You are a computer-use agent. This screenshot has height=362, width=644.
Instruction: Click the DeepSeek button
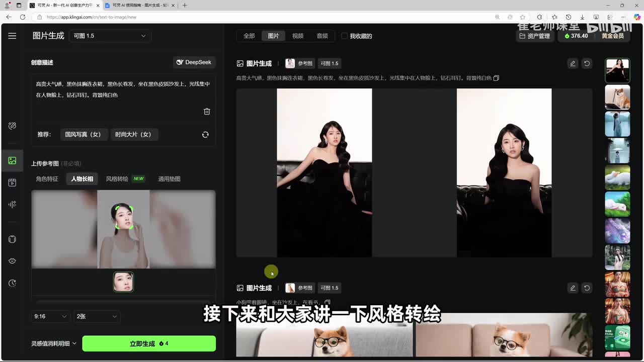(x=194, y=62)
